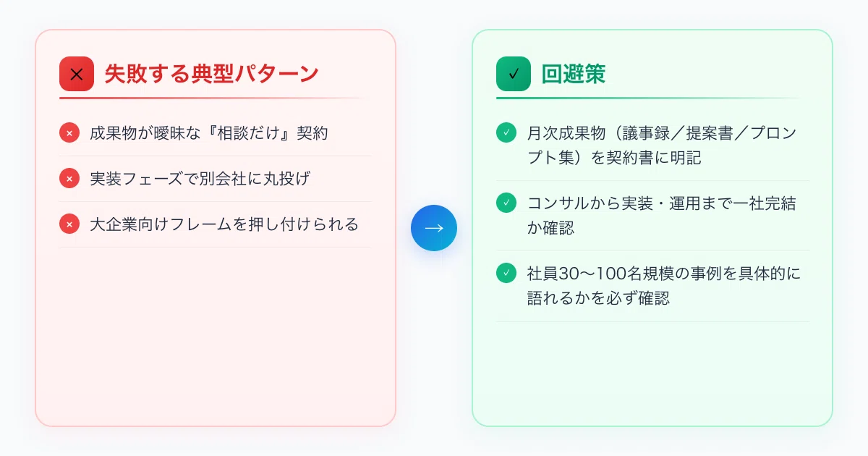868x456 pixels.
Task: Click red x bullet next to 実装フェーズで別会社に丸投げ
Action: [69, 179]
